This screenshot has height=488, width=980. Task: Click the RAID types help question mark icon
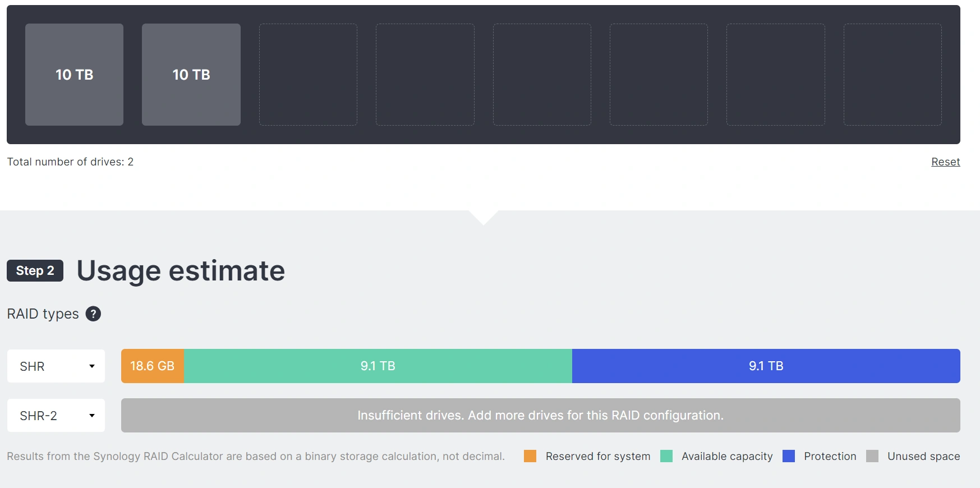coord(93,314)
